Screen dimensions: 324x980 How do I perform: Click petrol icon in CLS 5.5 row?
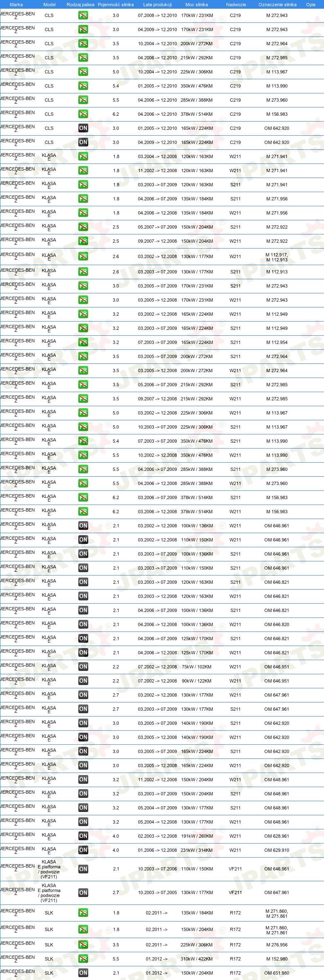point(83,100)
